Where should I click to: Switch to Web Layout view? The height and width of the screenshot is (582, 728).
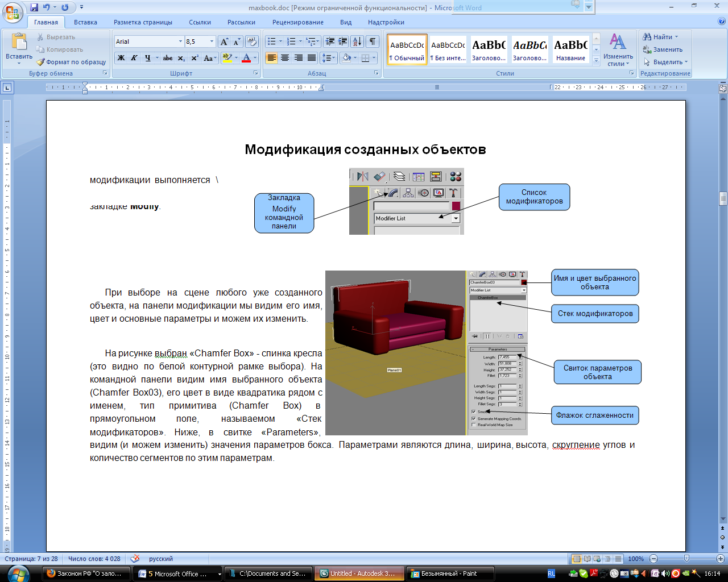[597, 559]
